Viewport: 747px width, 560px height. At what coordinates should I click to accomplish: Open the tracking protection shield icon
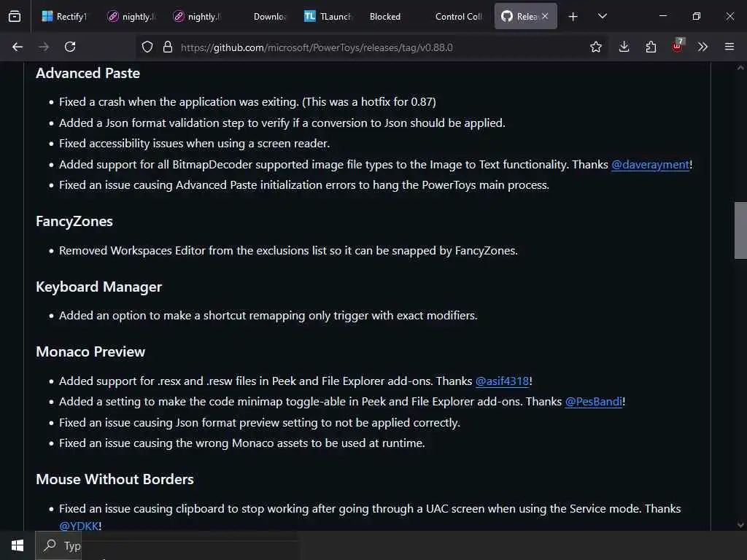(x=147, y=47)
